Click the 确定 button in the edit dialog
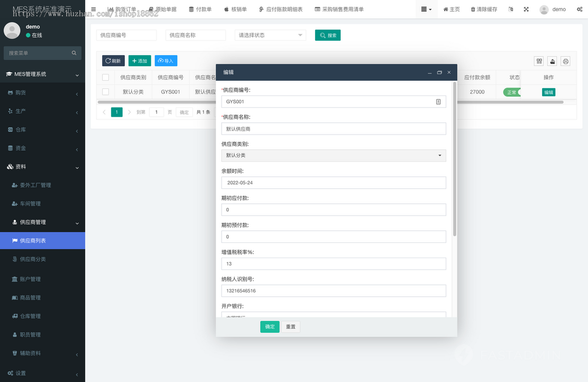 click(269, 327)
